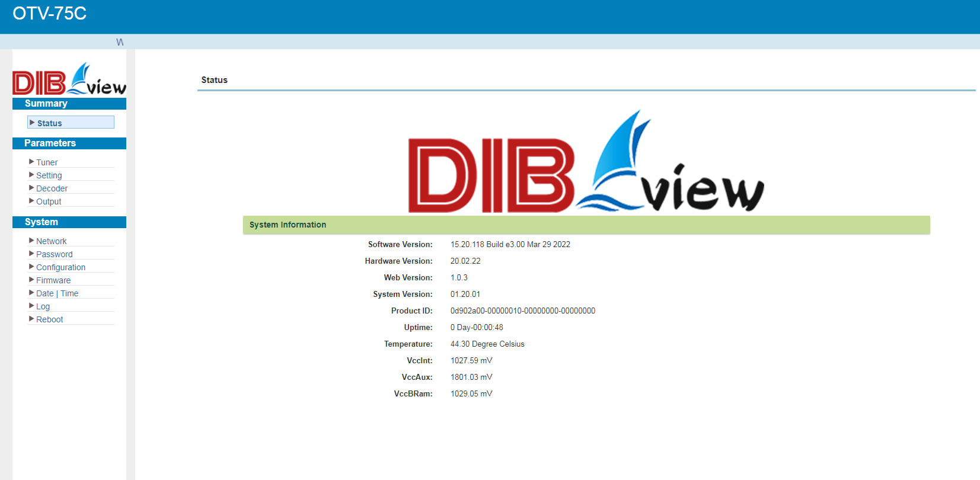
Task: Open the Configuration page
Action: tap(61, 267)
